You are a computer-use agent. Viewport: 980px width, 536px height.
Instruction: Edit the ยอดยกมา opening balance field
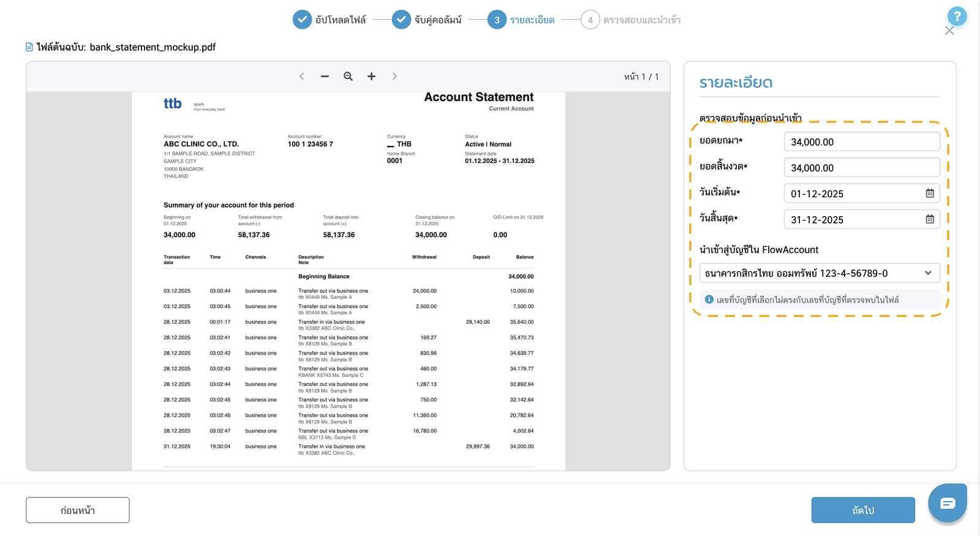tap(862, 142)
